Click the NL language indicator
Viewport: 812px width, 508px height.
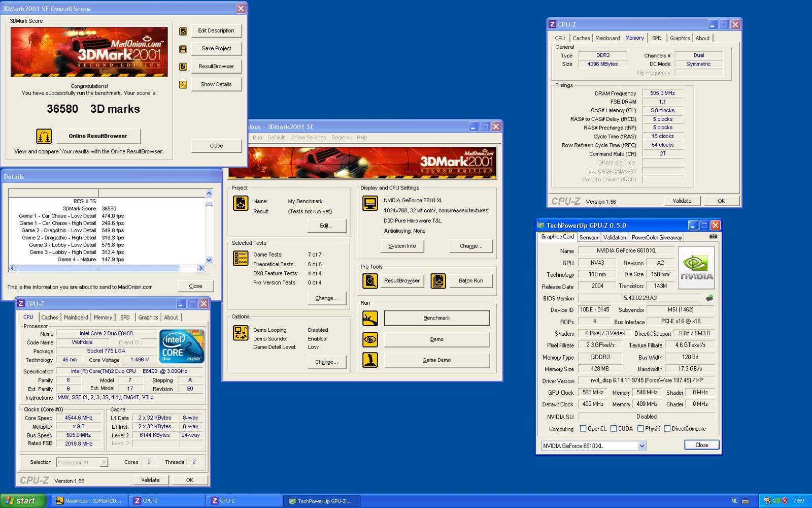tap(734, 501)
